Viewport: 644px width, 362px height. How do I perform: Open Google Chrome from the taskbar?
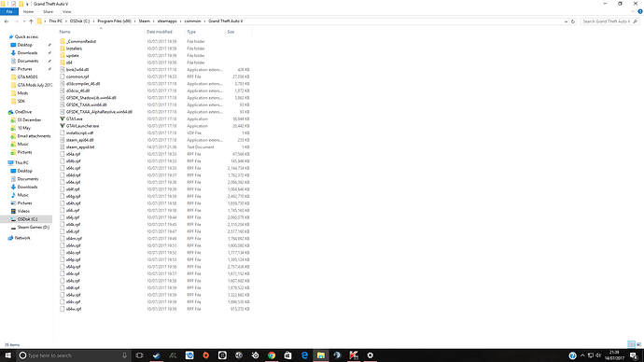(272, 355)
